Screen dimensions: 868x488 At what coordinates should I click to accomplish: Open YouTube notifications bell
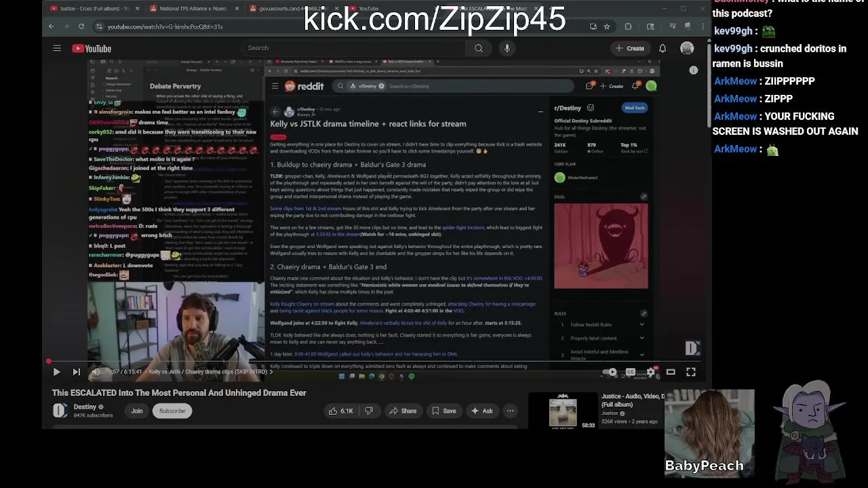[663, 48]
